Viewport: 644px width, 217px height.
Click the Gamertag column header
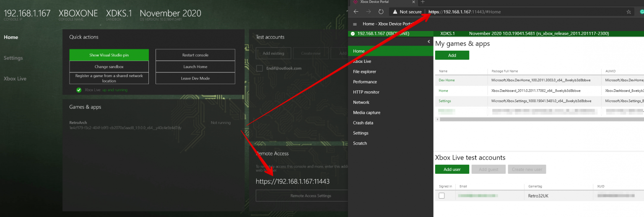pos(535,186)
